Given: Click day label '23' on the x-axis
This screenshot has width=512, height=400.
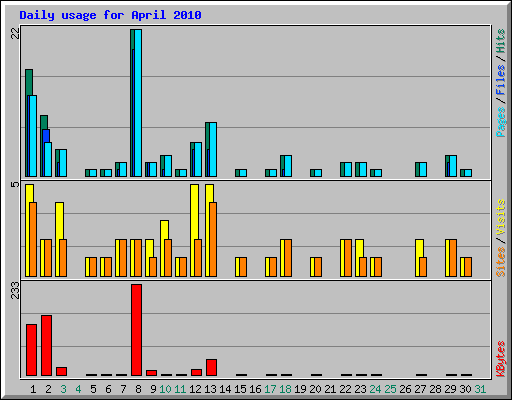Looking at the screenshot, I should point(360,389).
